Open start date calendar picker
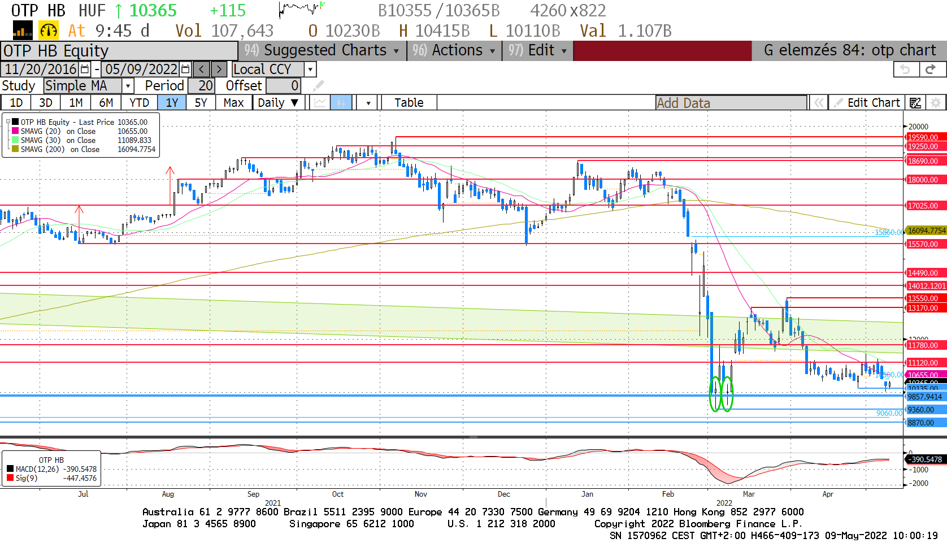The image size is (947, 560). pyautogui.click(x=85, y=70)
